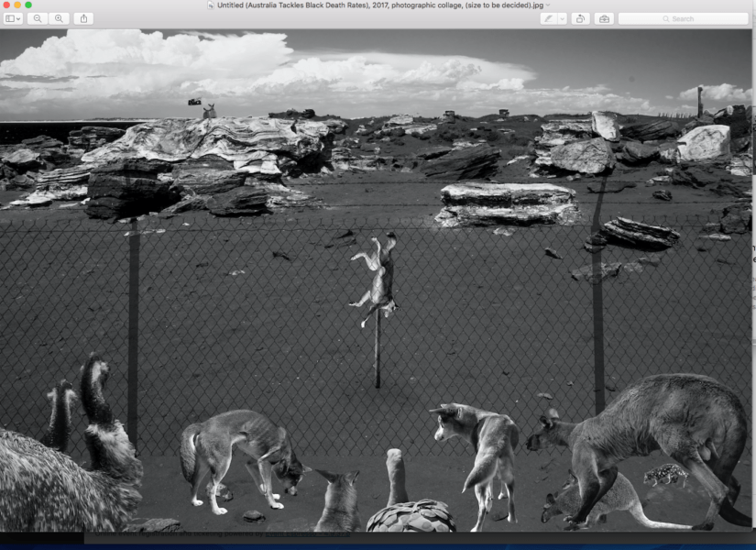The image size is (756, 550).
Task: Open the sidebar view menu dropdown
Action: click(x=13, y=18)
